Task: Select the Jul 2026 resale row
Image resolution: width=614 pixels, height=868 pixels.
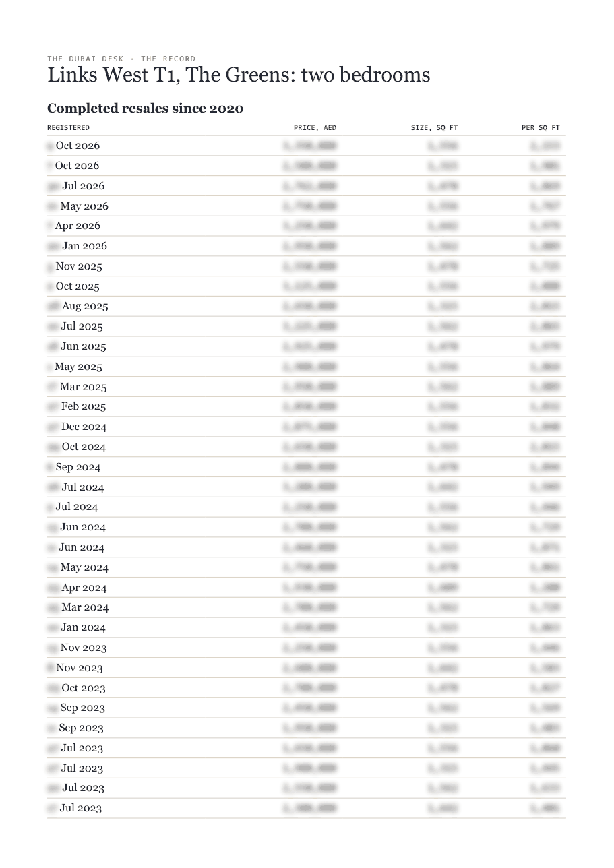Action: click(307, 186)
